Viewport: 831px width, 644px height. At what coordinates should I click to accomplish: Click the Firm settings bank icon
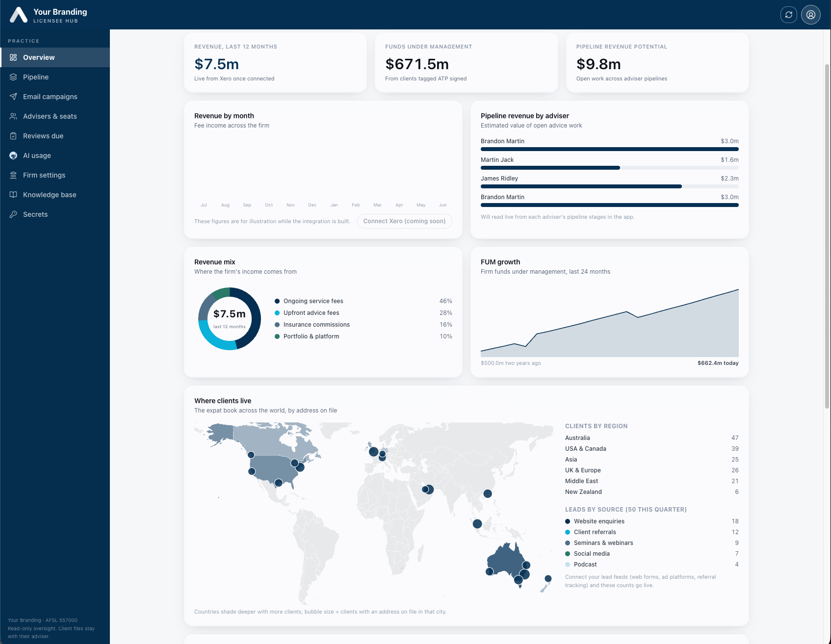pos(13,175)
